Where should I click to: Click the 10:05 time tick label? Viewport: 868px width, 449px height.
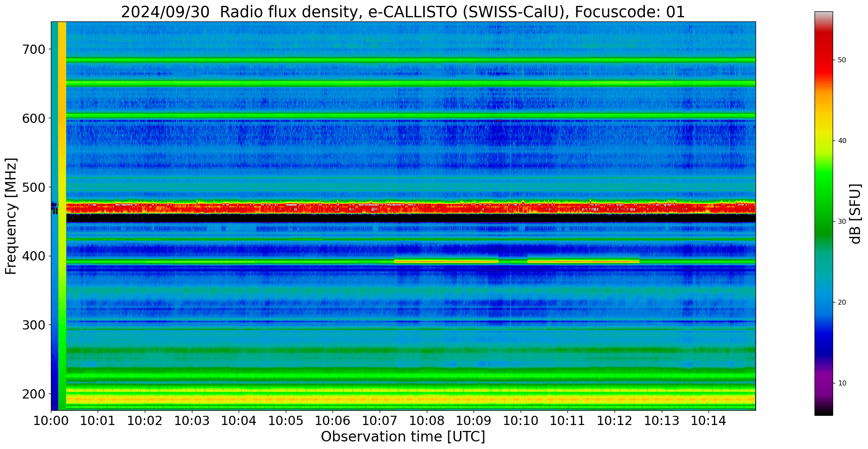point(286,420)
